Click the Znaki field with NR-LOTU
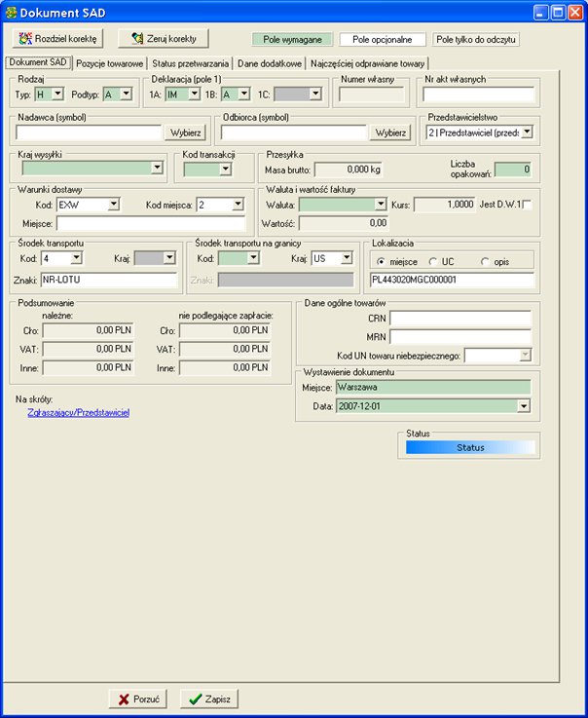The image size is (588, 718). (x=108, y=280)
